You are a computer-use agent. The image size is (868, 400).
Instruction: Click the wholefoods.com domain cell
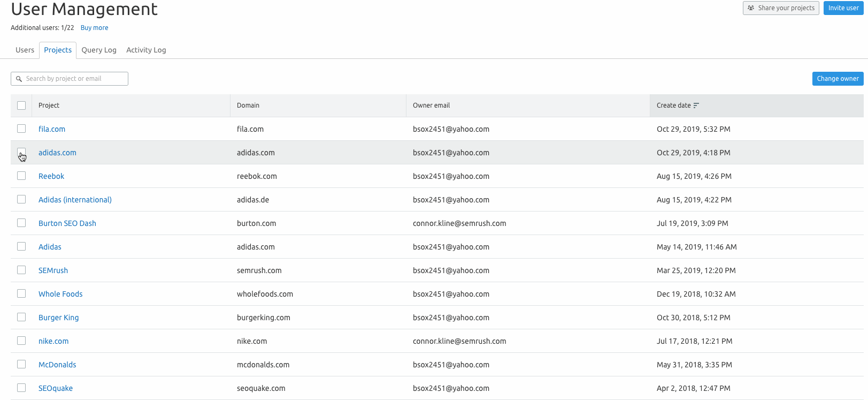[265, 294]
